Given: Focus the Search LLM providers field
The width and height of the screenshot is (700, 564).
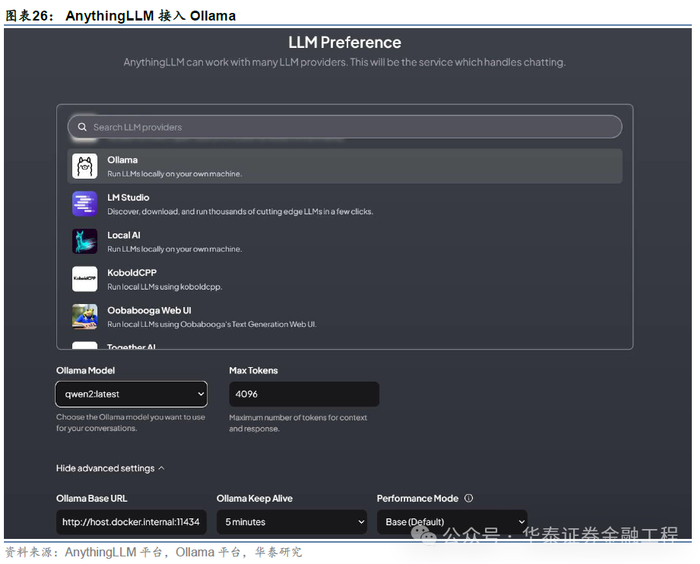Looking at the screenshot, I should tap(345, 127).
